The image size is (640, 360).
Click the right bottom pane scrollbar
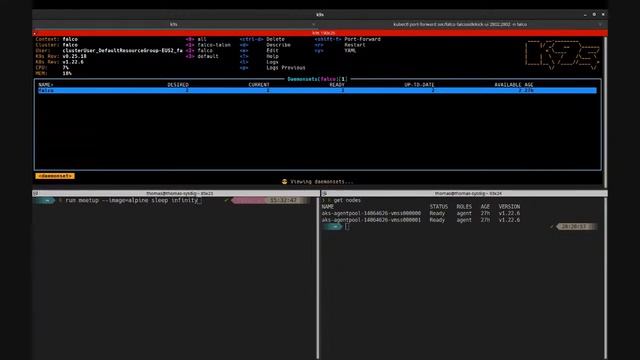point(605,278)
